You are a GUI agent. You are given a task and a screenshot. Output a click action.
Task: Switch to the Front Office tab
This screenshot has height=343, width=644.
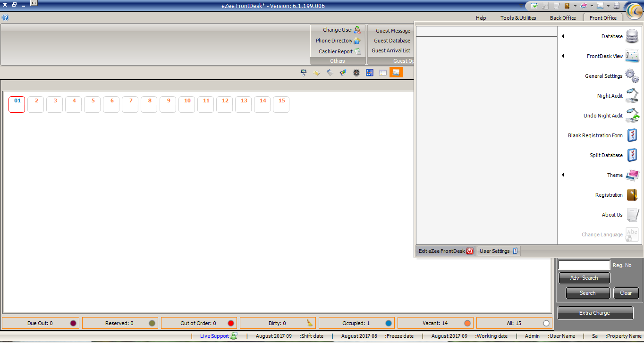603,18
